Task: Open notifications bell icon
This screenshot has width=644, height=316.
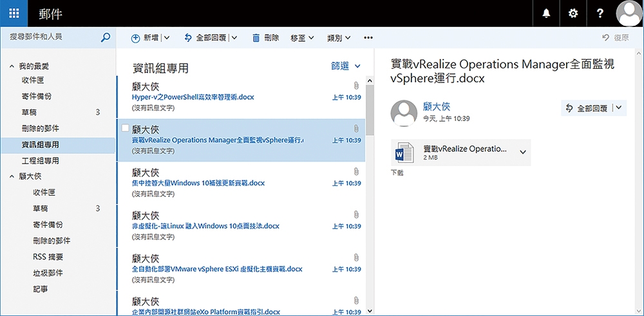Action: point(546,14)
